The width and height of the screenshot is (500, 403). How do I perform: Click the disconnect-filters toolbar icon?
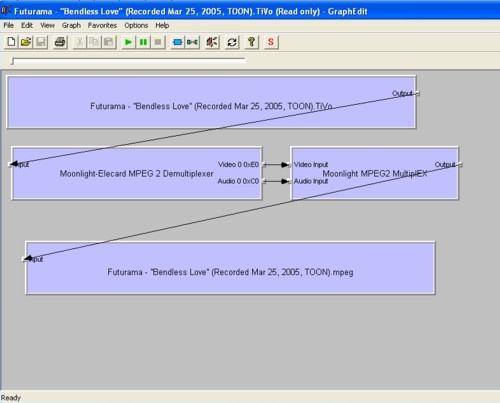click(212, 42)
